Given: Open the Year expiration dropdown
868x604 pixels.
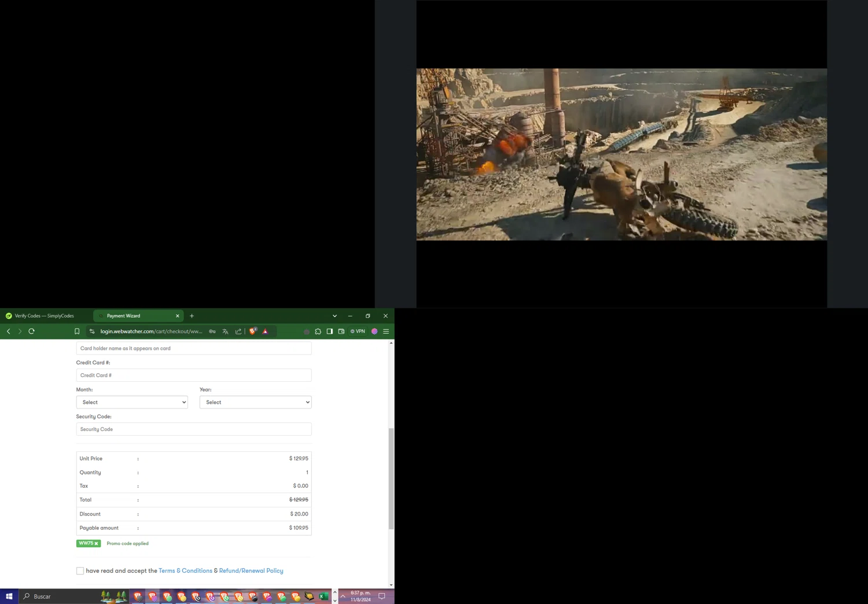Looking at the screenshot, I should [256, 402].
